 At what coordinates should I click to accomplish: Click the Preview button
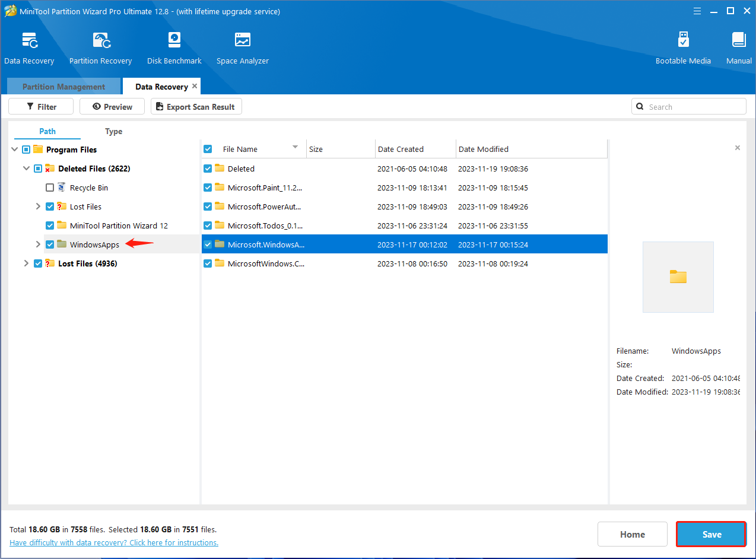click(x=112, y=107)
